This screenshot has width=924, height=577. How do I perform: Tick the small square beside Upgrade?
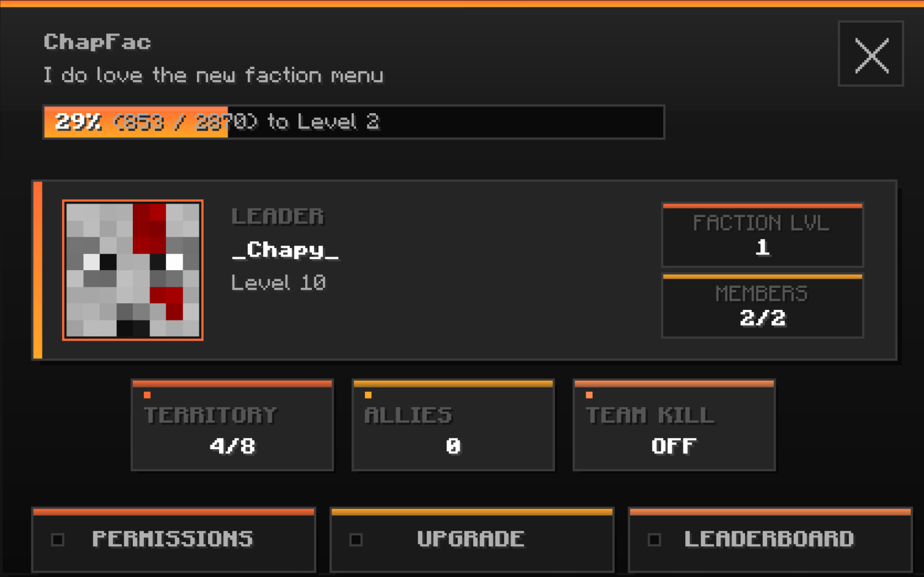(356, 539)
